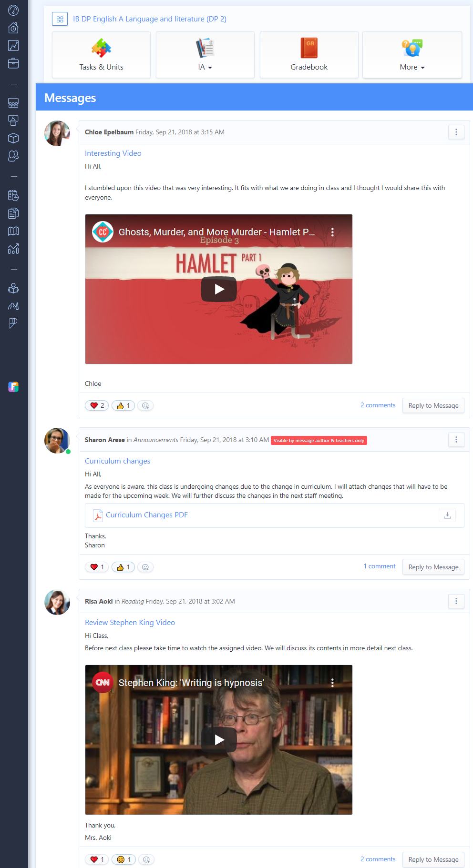
Task: Click the CNN channel logo
Action: pos(103,683)
